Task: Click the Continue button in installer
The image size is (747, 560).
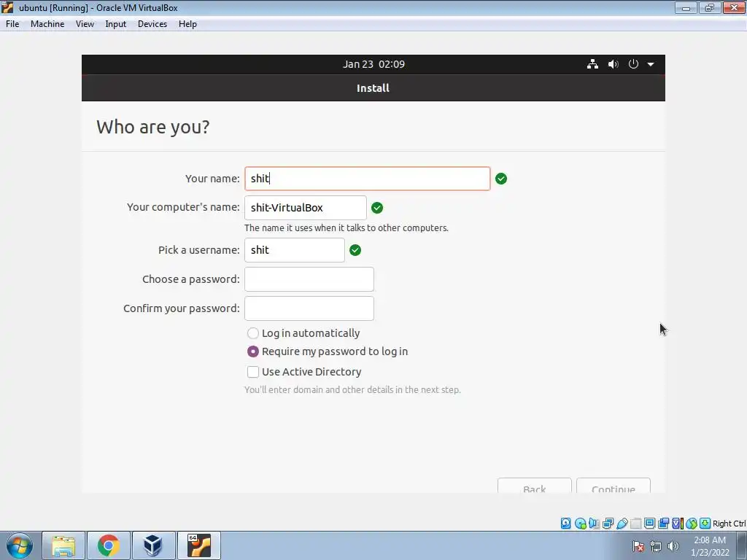Action: (x=614, y=486)
